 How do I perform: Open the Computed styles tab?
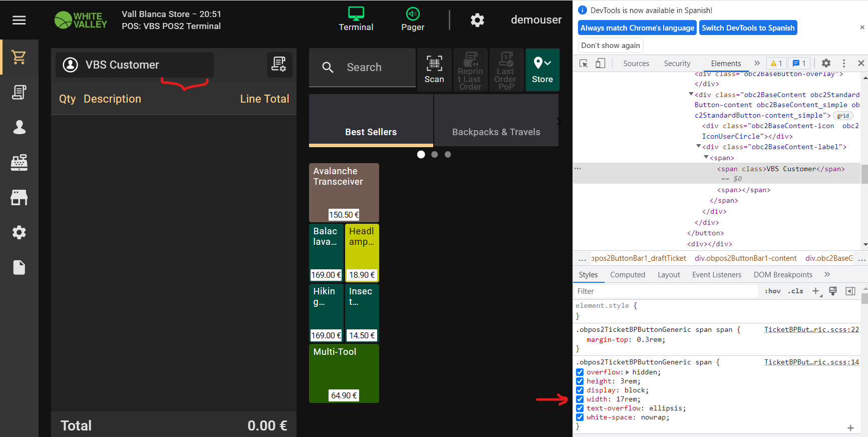(627, 274)
